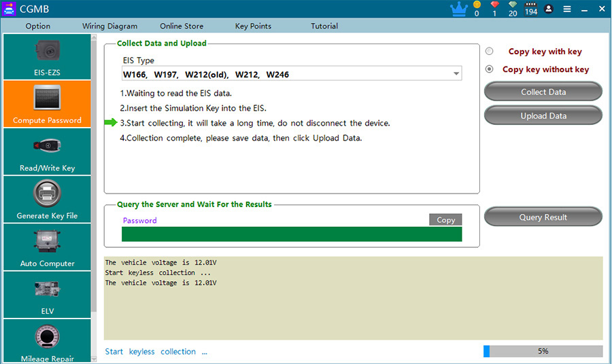Screen dimensions: 612x364
Task: Open the ELV sidebar module
Action: pos(47,295)
